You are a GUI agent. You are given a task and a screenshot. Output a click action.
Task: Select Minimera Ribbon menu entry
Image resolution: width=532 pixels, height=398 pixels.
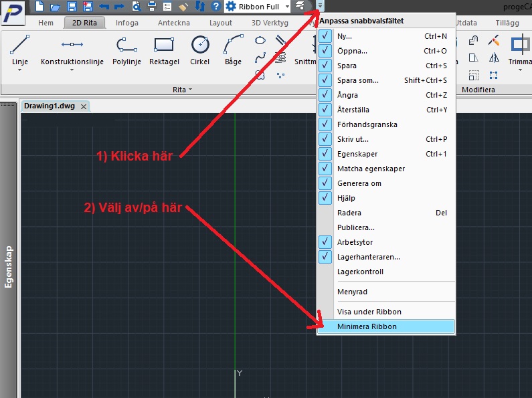[x=385, y=326]
